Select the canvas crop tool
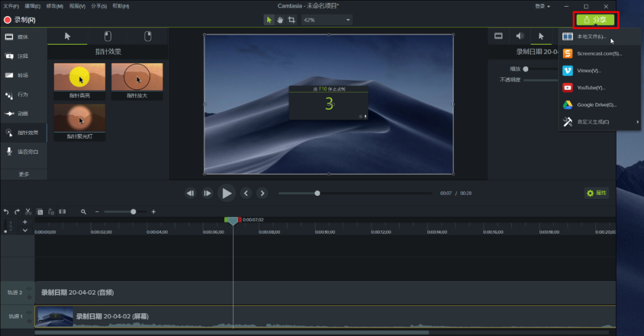This screenshot has height=336, width=644. tap(292, 20)
